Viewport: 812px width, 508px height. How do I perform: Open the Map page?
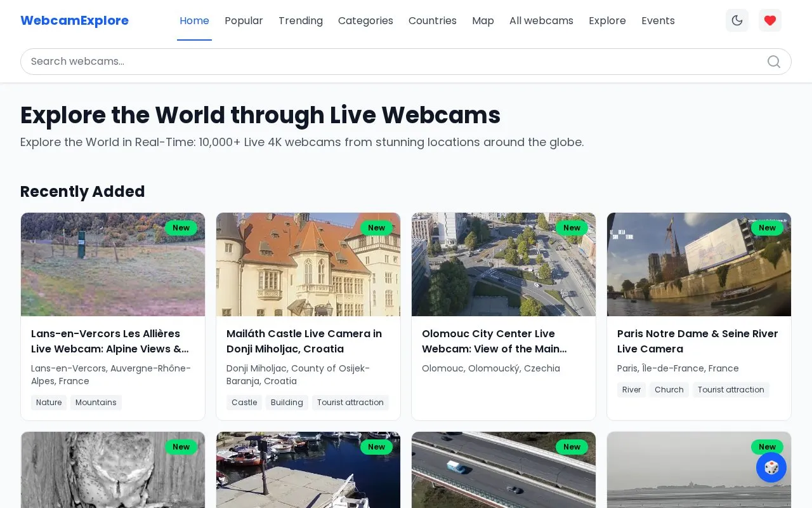(x=483, y=20)
